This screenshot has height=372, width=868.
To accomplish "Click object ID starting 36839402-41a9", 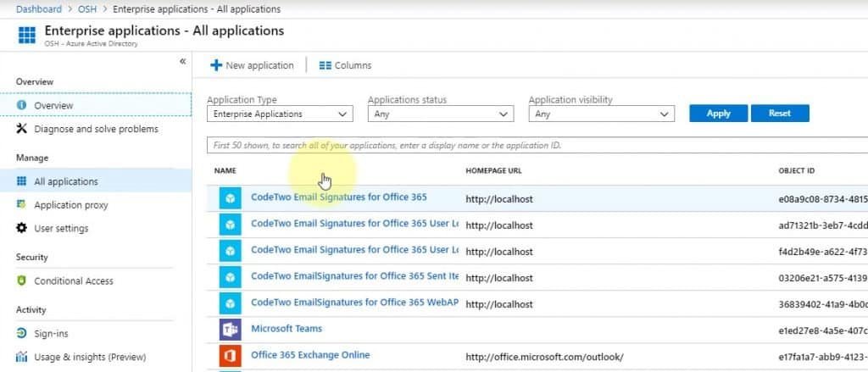I will (x=822, y=304).
